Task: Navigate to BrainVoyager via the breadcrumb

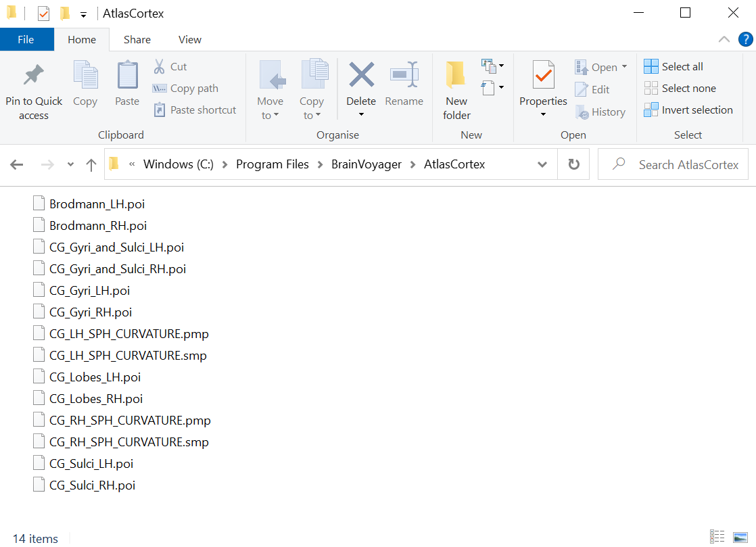Action: tap(366, 164)
